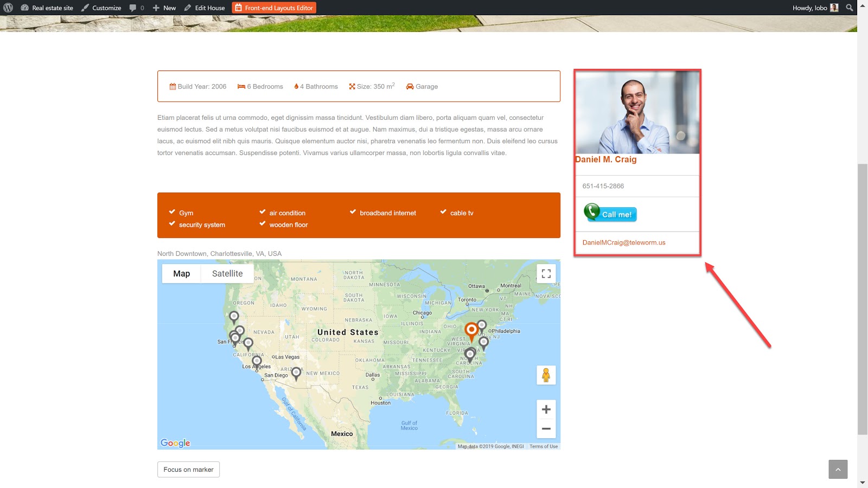This screenshot has height=488, width=868.
Task: Select the Street View pegman icon
Action: 546,375
